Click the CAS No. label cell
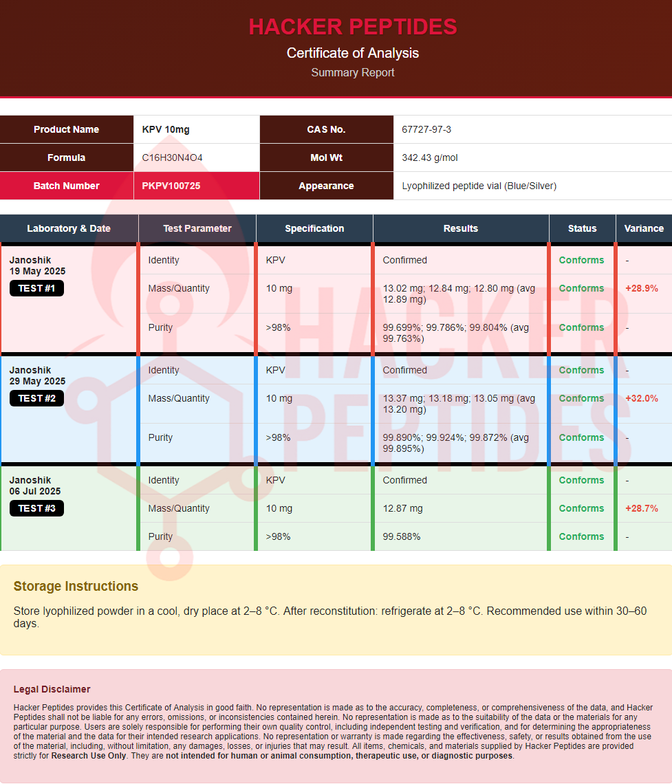Screen dimensions: 672x784 click(327, 129)
